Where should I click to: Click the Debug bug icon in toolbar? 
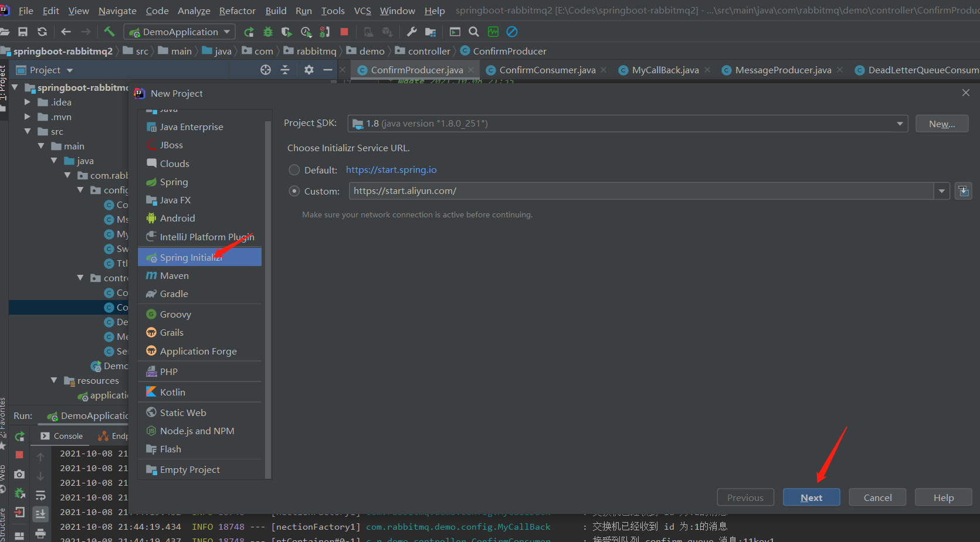[x=268, y=32]
